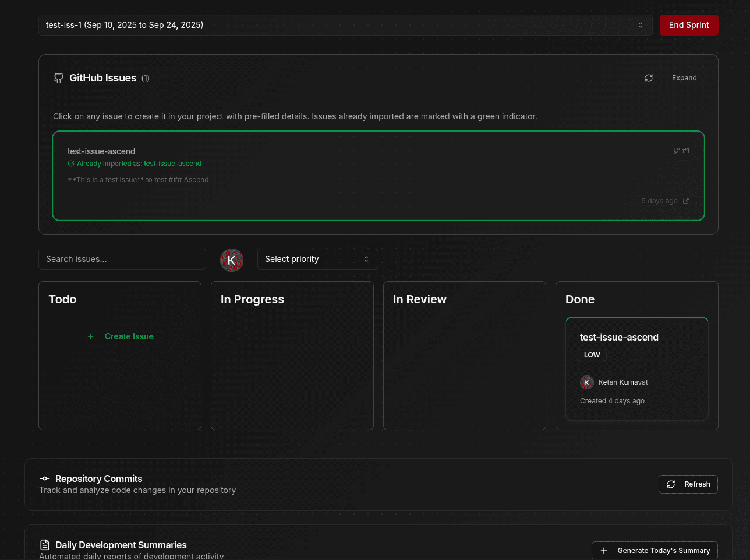Click the plus icon beside Create Issue
Screen dimensions: 750x560
[91, 336]
